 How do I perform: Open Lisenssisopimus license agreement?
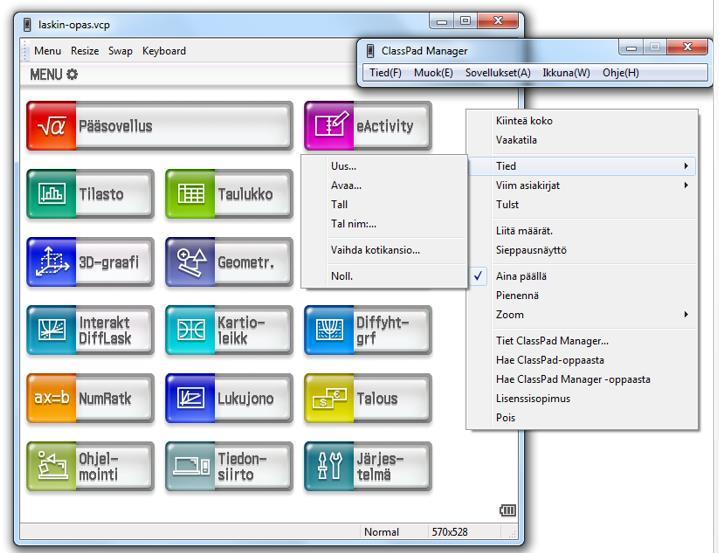[582, 398]
